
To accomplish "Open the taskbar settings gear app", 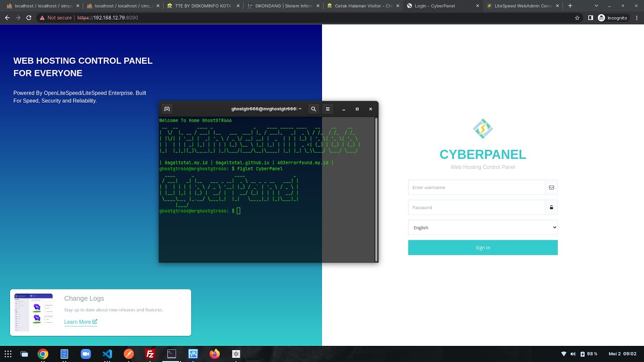I will (236, 354).
